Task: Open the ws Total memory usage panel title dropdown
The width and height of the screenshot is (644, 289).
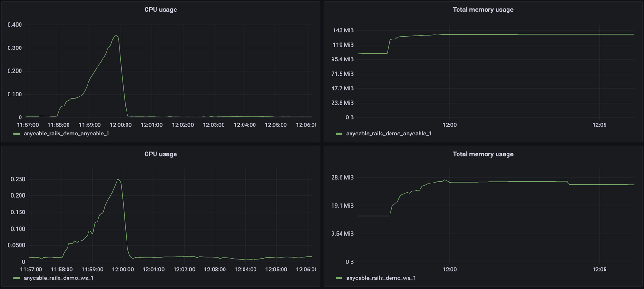Action: tap(483, 154)
